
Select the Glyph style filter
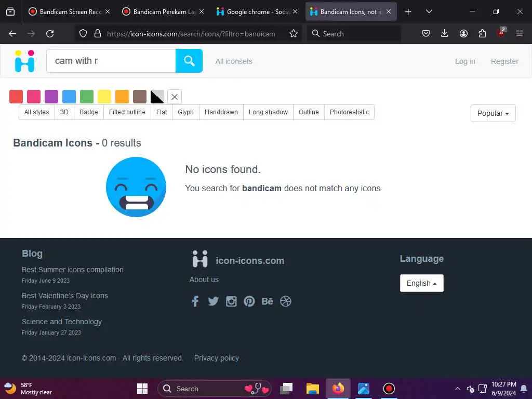click(x=185, y=112)
